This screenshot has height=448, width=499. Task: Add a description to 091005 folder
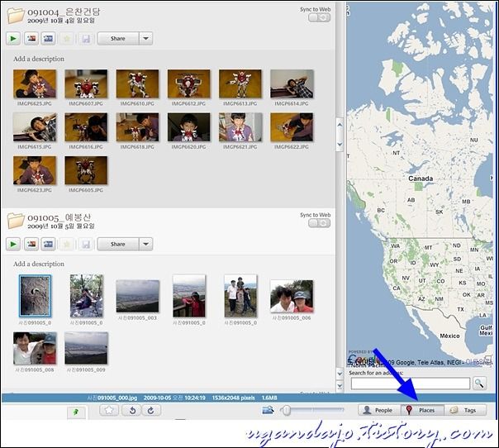point(39,264)
